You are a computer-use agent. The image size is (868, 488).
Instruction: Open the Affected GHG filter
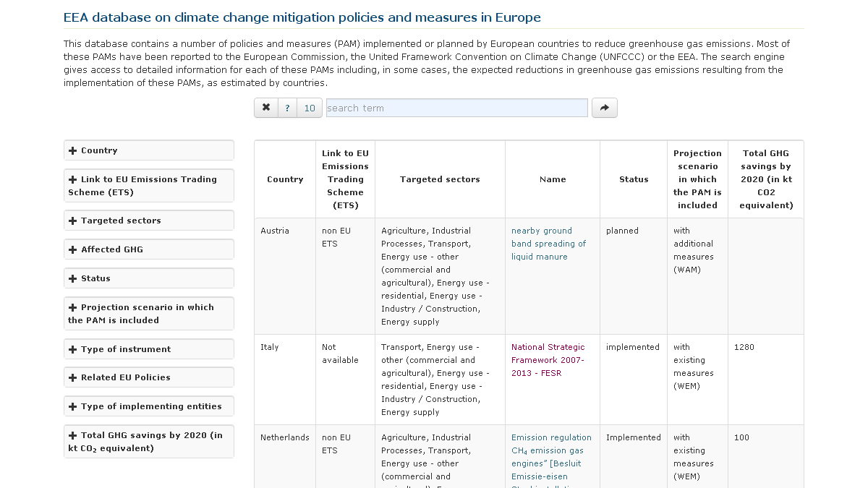click(148, 249)
